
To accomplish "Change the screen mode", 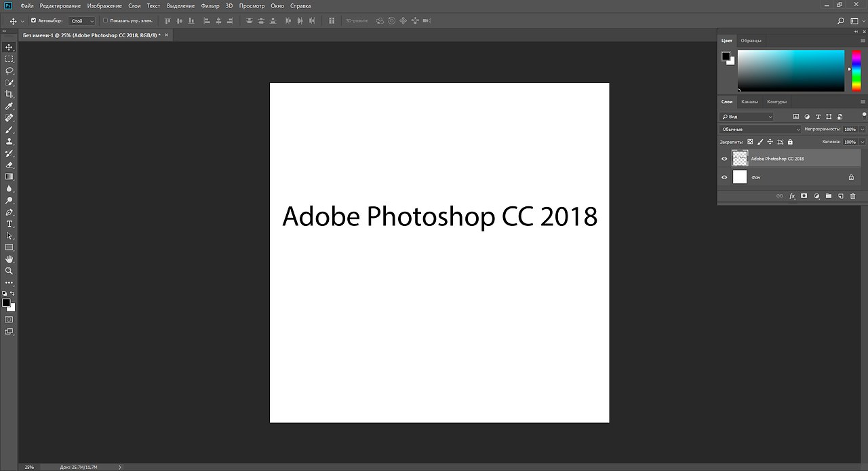I will 9,331.
